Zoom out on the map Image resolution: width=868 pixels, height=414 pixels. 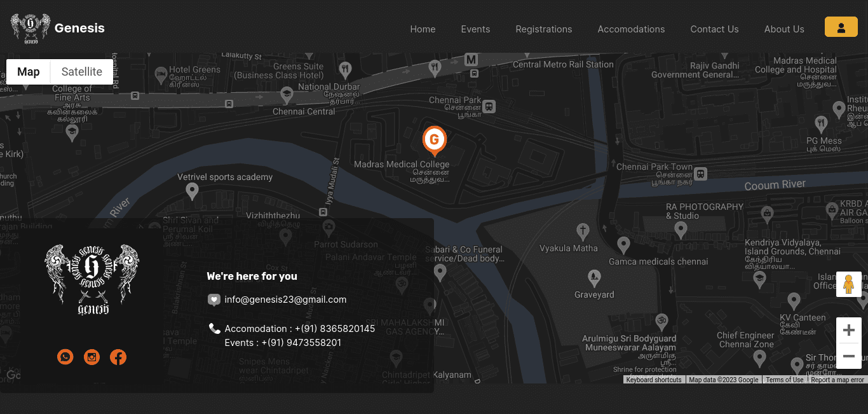coord(848,356)
